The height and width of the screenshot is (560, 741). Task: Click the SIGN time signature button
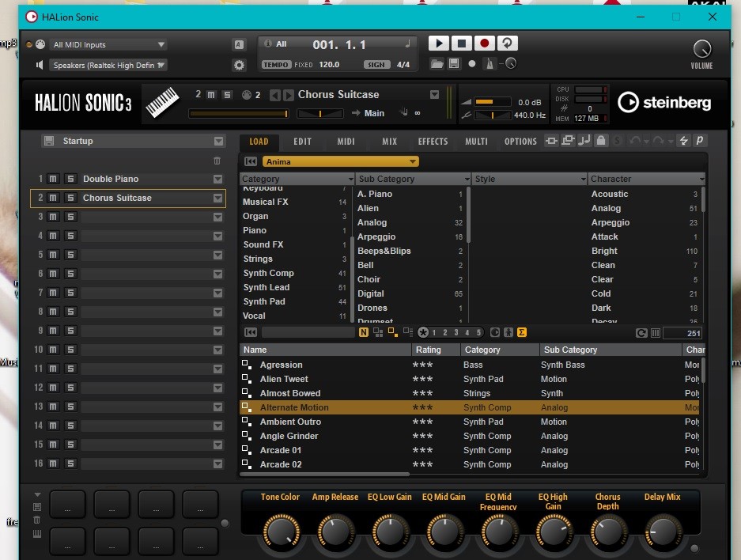coord(376,65)
